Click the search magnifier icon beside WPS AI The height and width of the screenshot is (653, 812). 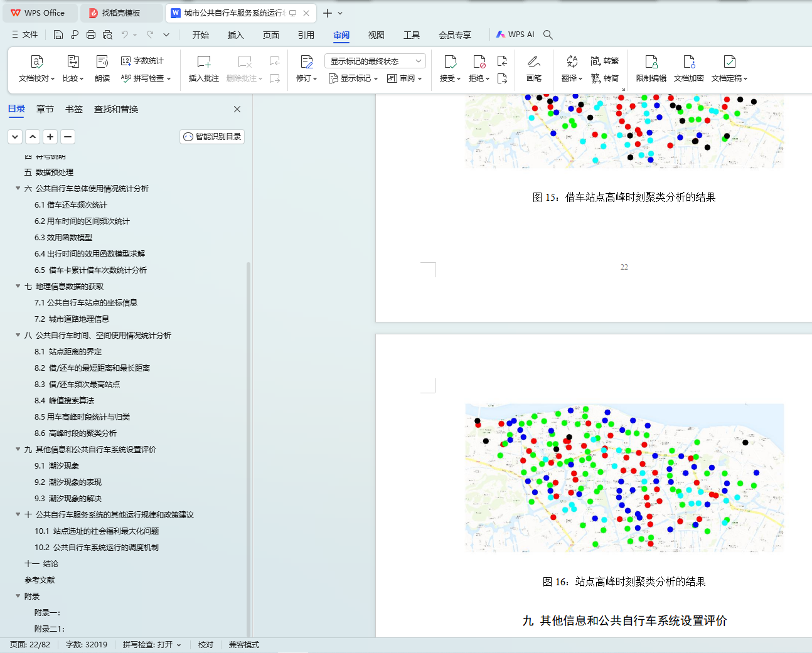pyautogui.click(x=548, y=35)
